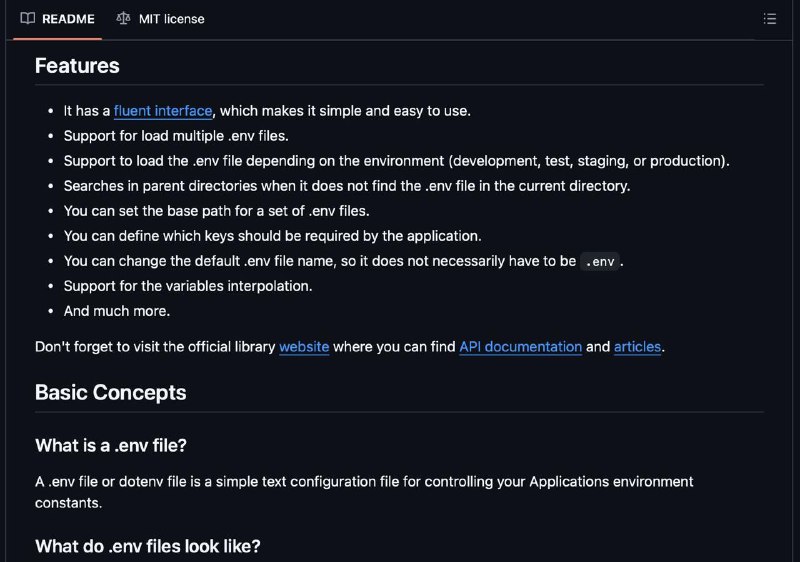Click the 'Searches in parent directories' bullet text
The width and height of the screenshot is (800, 562).
pyautogui.click(x=347, y=186)
